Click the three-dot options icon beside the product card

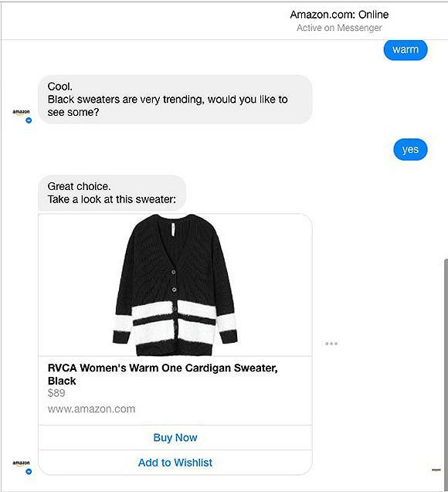pos(331,344)
